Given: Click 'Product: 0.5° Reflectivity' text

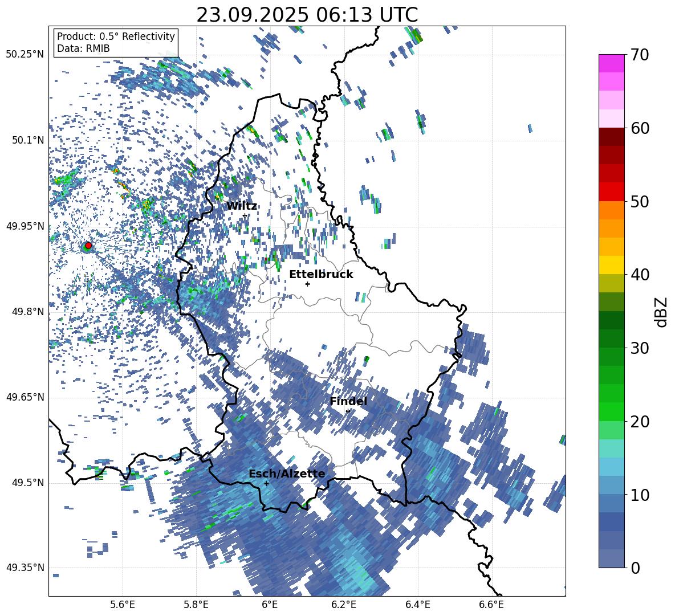Looking at the screenshot, I should (116, 36).
